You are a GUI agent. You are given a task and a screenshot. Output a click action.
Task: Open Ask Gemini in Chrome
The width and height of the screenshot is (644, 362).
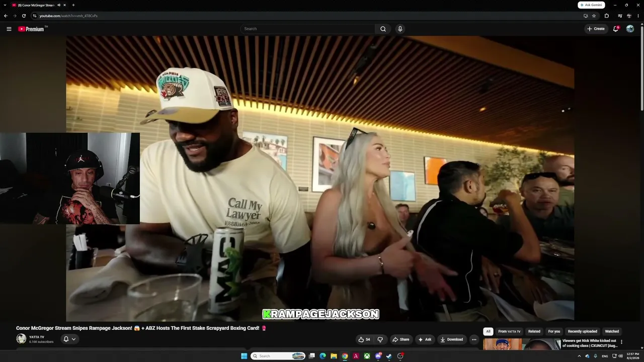point(591,5)
